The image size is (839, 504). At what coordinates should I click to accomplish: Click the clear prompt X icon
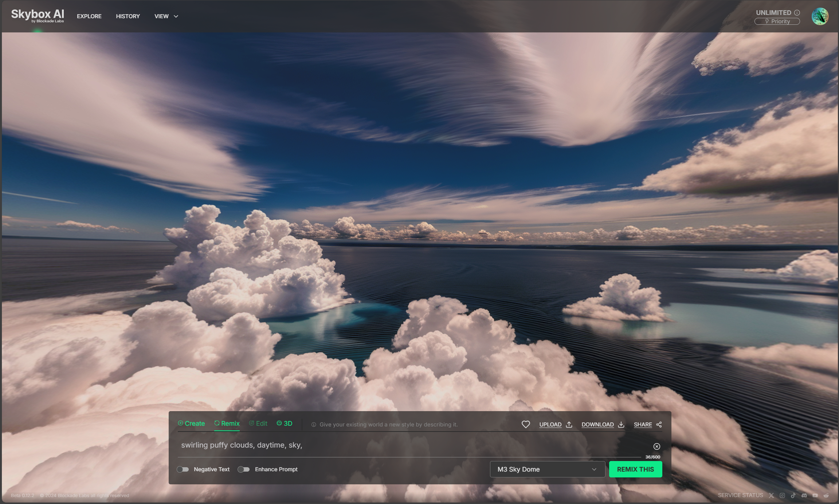click(x=656, y=446)
